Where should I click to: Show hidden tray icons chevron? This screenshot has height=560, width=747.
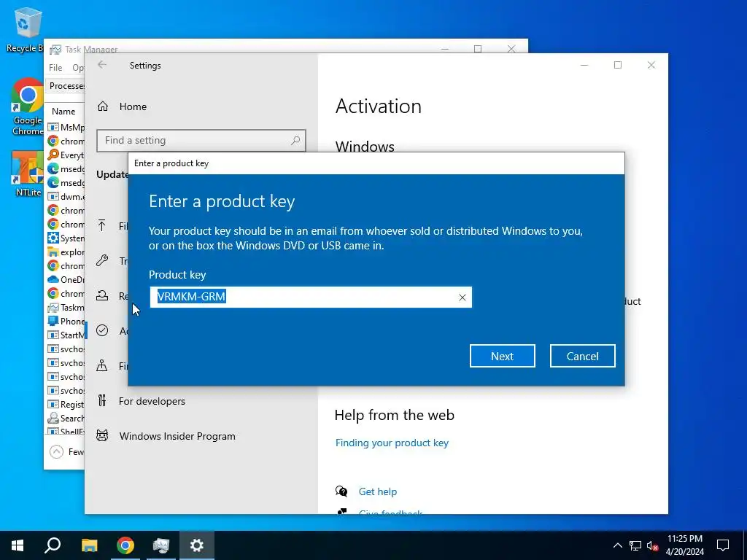tap(617, 545)
